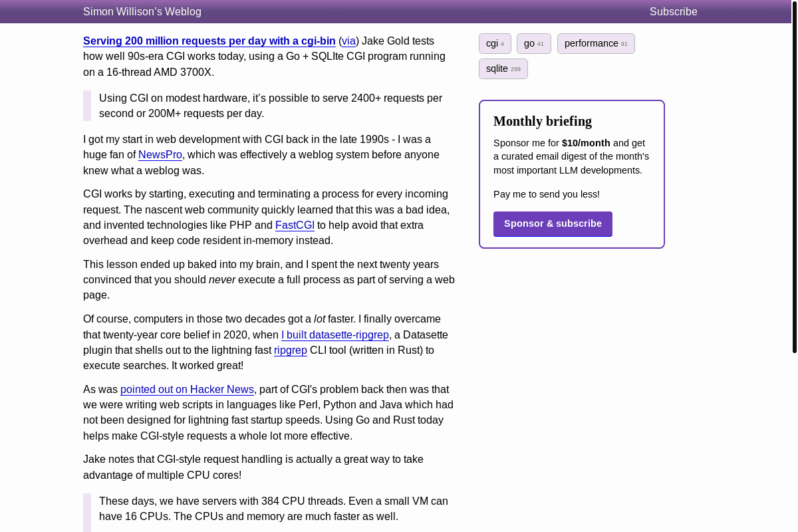798x532 pixels.
Task: Click the 299 count on the sqlite tag
Action: [517, 68]
